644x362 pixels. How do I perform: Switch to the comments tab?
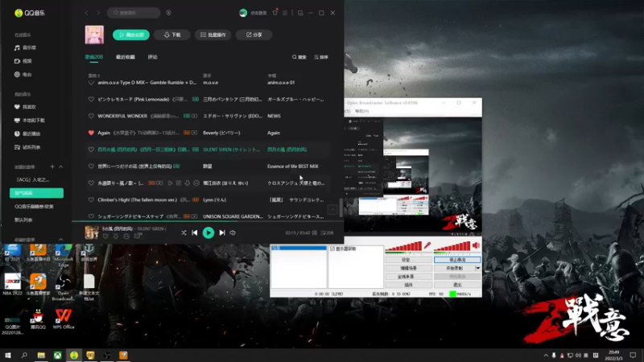[x=153, y=57]
